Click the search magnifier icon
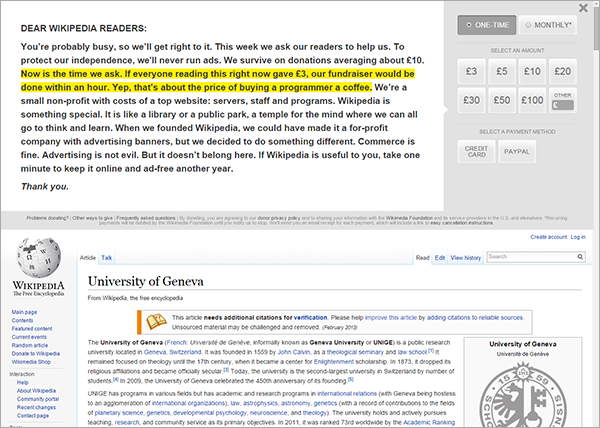This screenshot has width=600, height=428. 580,257
